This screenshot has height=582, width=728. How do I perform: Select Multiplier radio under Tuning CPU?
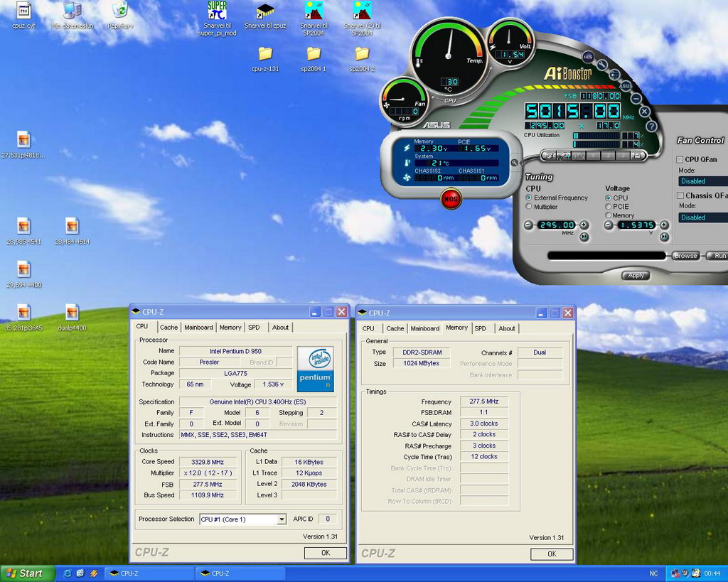(x=529, y=207)
